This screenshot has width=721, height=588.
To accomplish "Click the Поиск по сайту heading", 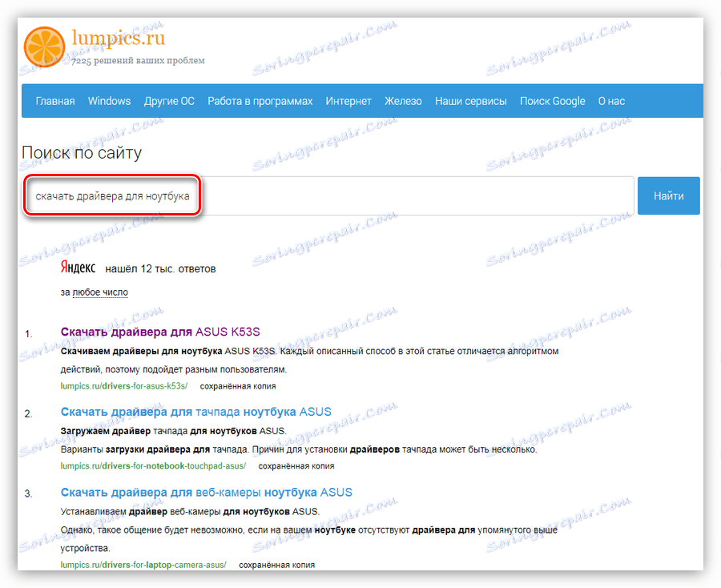I will pyautogui.click(x=82, y=153).
